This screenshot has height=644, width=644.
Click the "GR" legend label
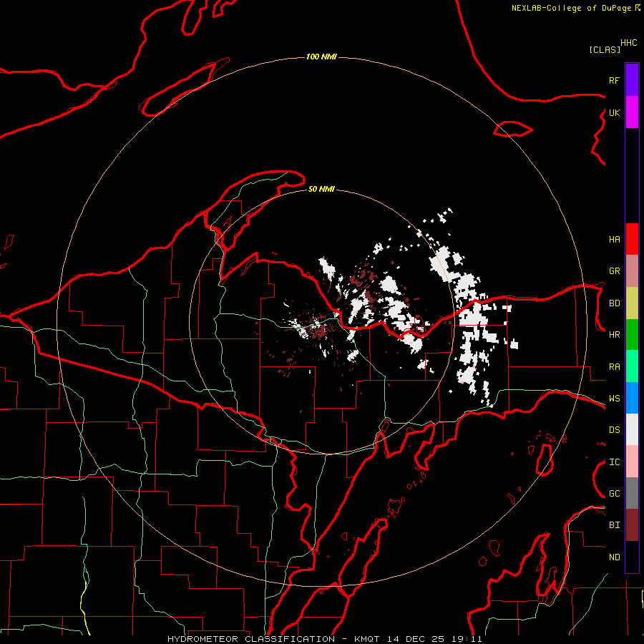click(614, 271)
